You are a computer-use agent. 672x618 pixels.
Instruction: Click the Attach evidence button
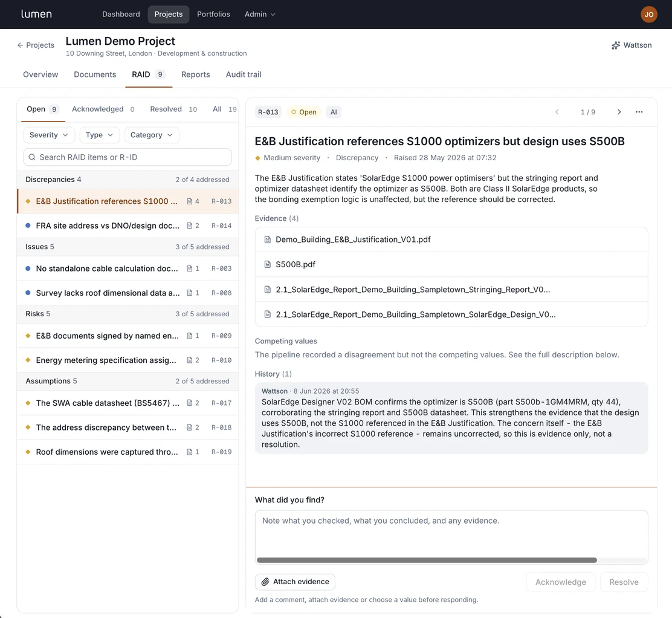[x=295, y=582]
